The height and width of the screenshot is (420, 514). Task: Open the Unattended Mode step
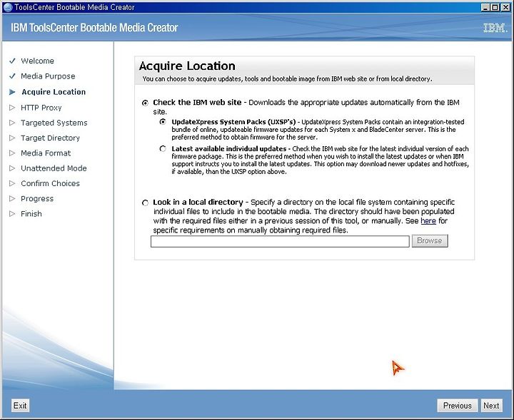pyautogui.click(x=54, y=168)
